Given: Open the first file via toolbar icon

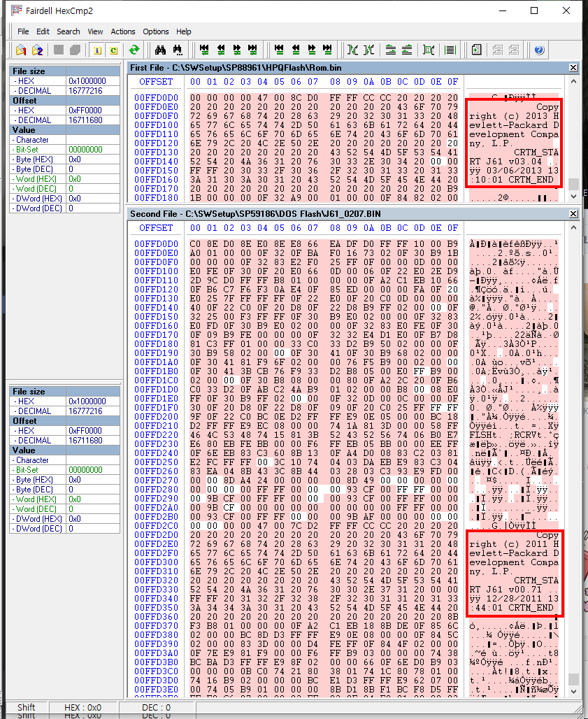Looking at the screenshot, I should tap(21, 50).
